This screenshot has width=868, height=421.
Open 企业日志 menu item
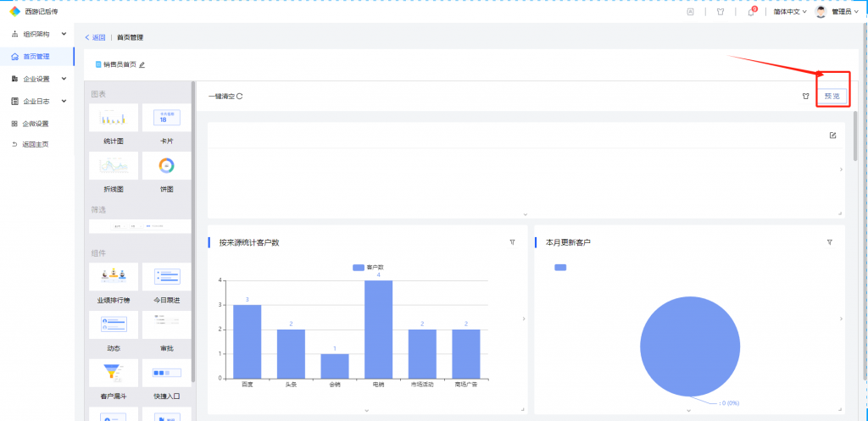pyautogui.click(x=37, y=102)
